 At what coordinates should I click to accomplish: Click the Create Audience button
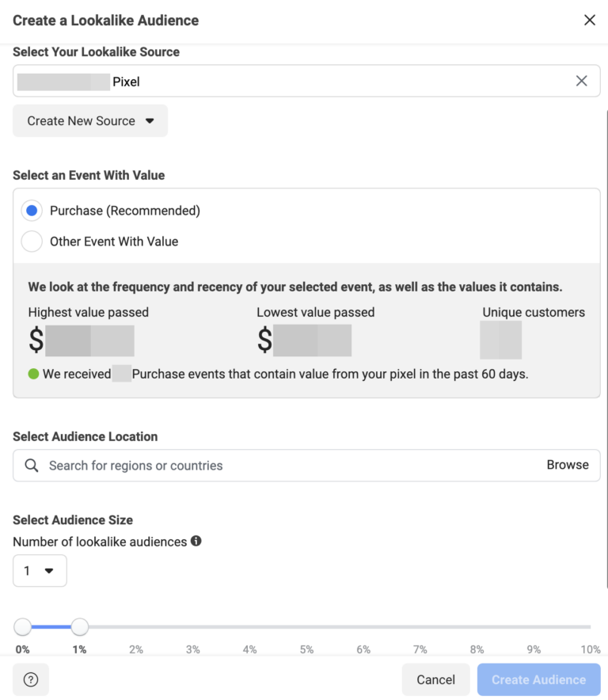(x=538, y=679)
